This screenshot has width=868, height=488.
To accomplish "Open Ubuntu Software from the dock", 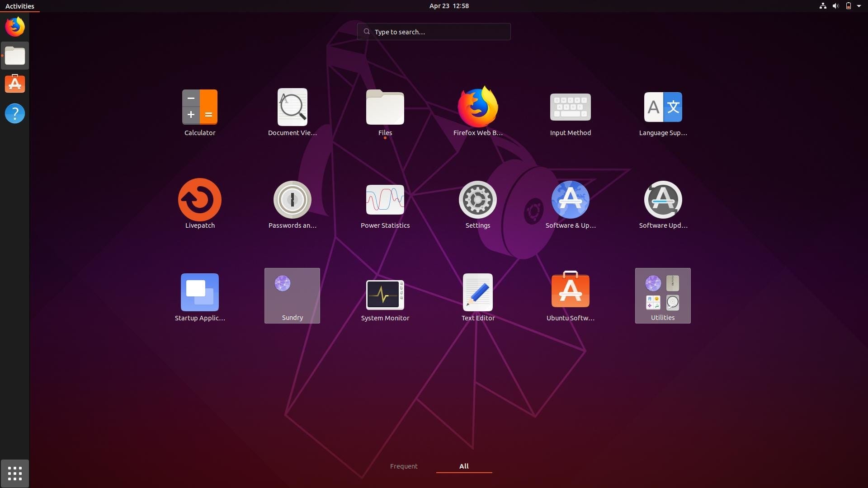I will coord(15,84).
